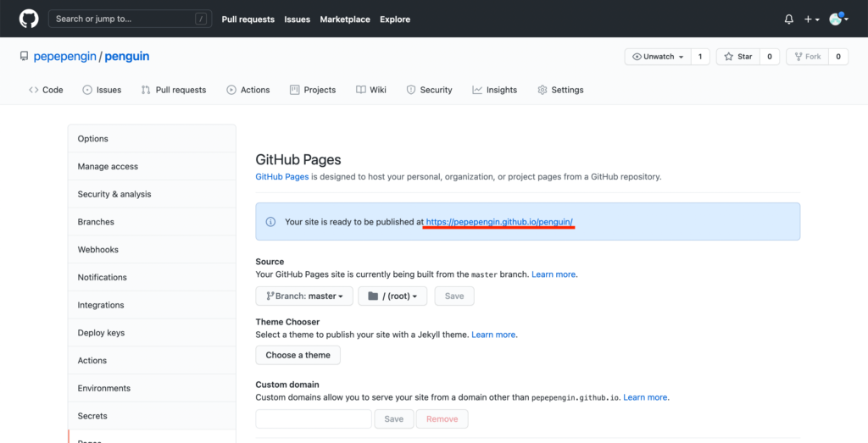This screenshot has width=868, height=443.
Task: Open Learn more link under Source
Action: (554, 274)
